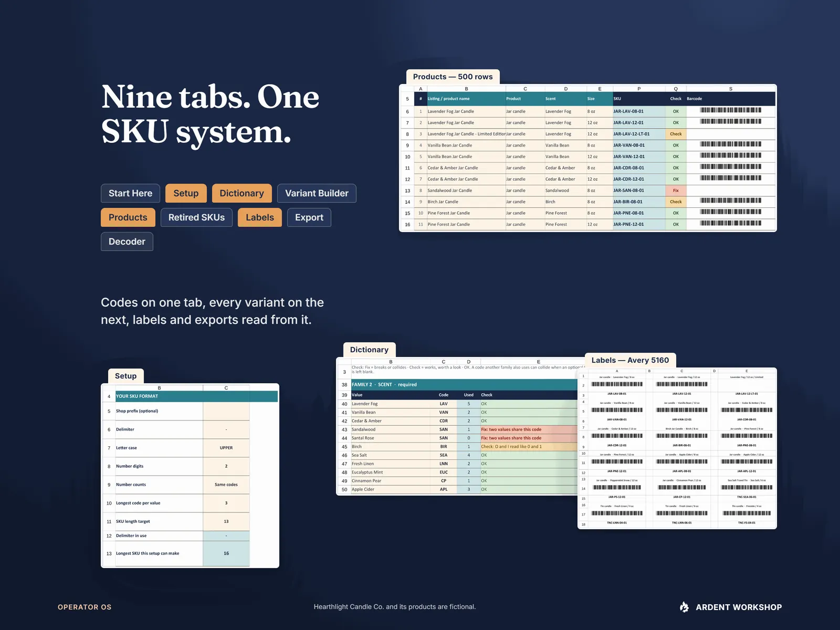Screen dimensions: 840x630
Task: Select JAR-CDR-12-01 SKU cell in Products sheet
Action: [639, 179]
